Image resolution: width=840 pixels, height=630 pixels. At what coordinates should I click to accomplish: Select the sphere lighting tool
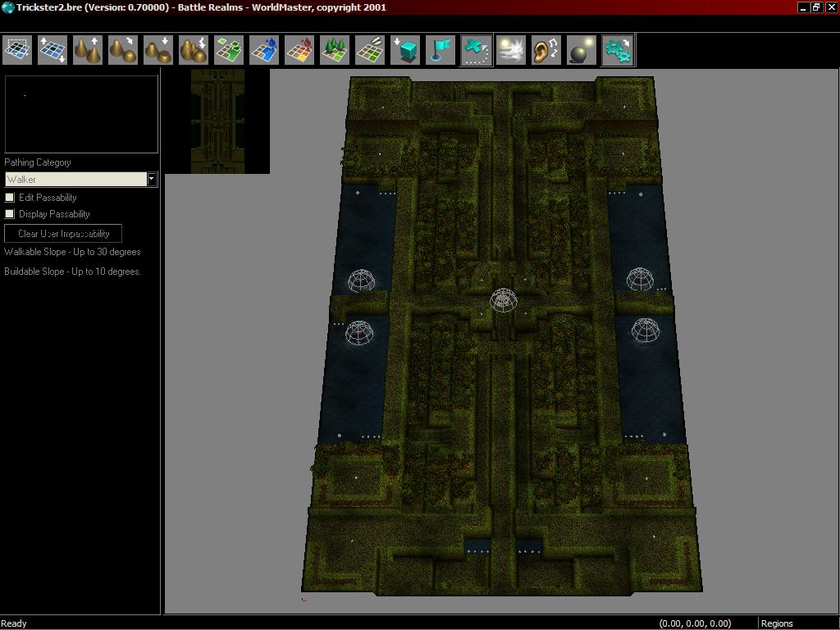[582, 50]
